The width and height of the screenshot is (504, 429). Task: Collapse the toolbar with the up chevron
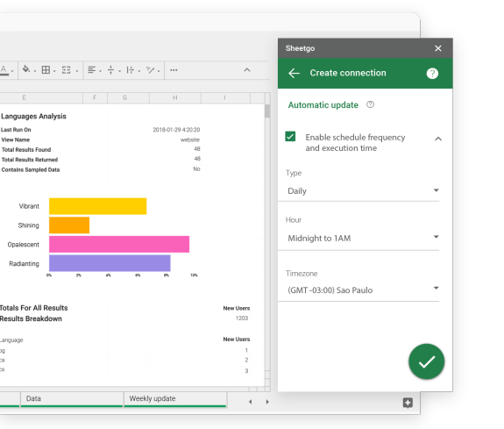[x=247, y=70]
